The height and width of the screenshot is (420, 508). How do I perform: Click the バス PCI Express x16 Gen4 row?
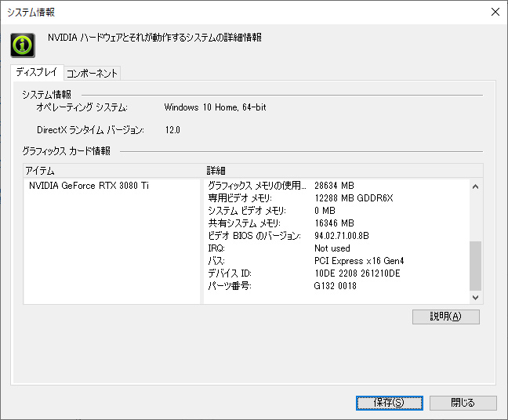tap(338, 261)
